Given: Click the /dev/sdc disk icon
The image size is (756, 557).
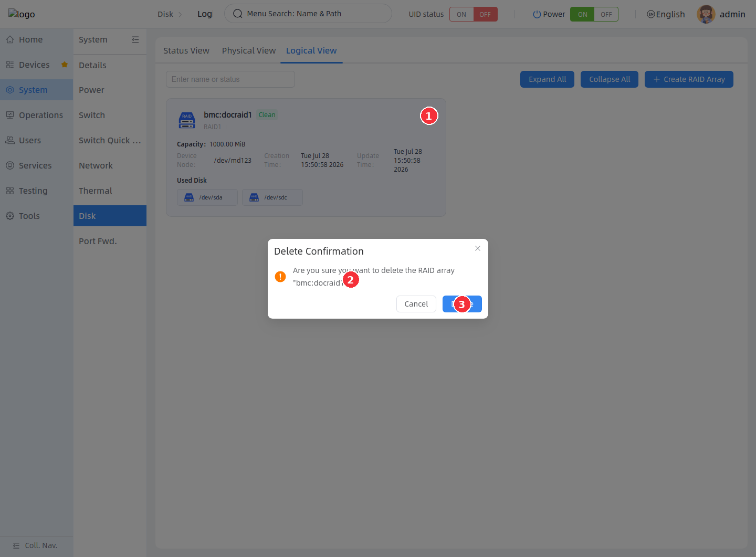Looking at the screenshot, I should point(254,197).
